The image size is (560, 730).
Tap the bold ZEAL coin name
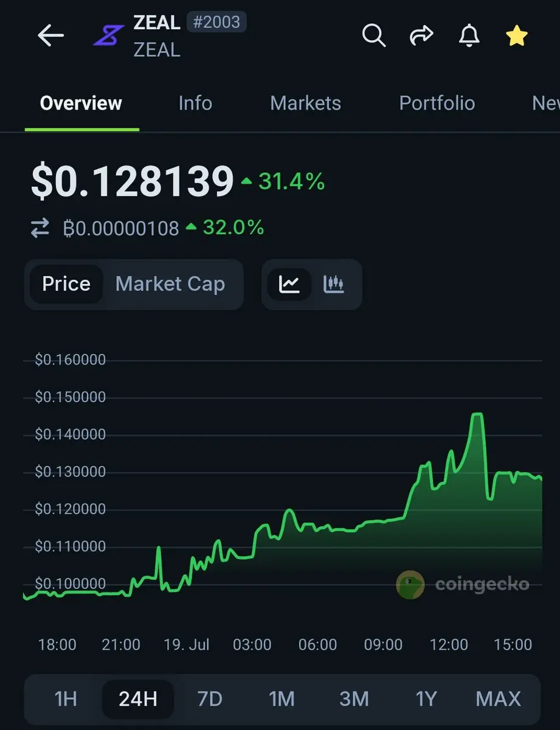click(157, 23)
